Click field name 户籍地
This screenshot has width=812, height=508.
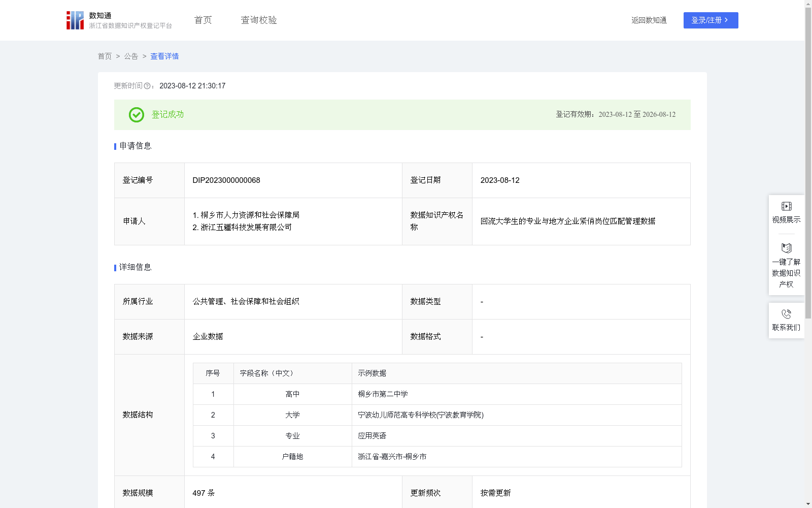(x=292, y=457)
